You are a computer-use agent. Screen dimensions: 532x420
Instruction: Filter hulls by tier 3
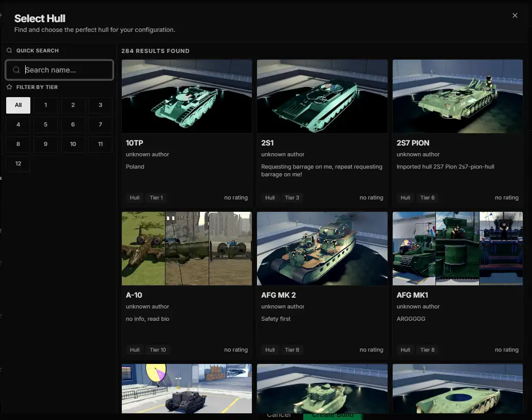[100, 105]
